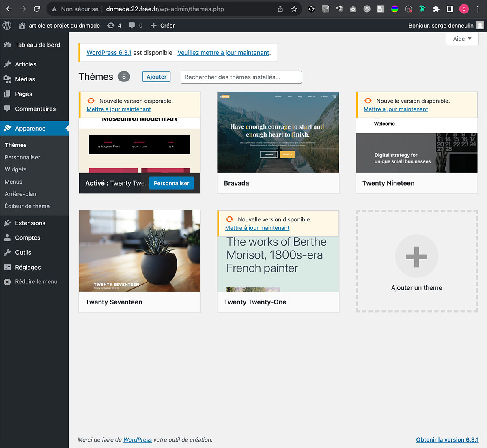Go to Réglages in the sidebar

point(28,267)
